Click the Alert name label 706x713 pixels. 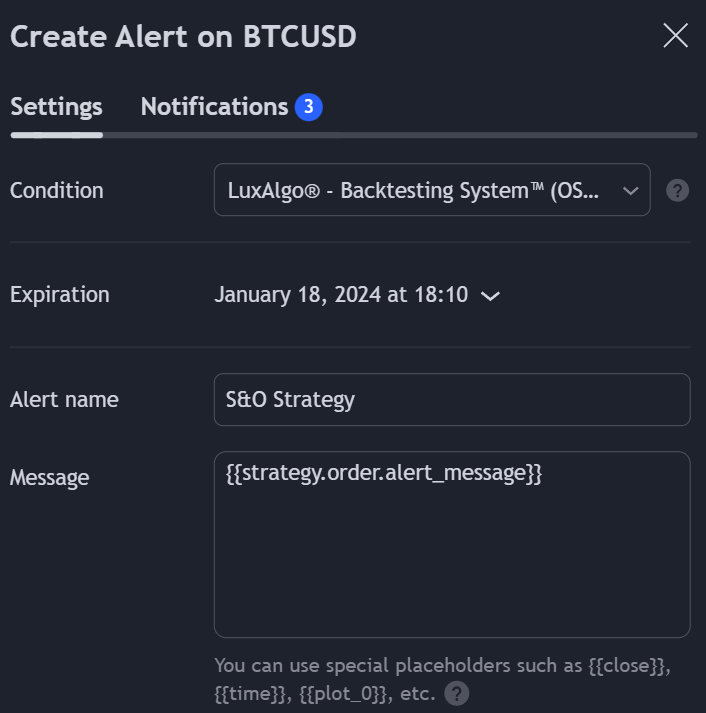[64, 400]
